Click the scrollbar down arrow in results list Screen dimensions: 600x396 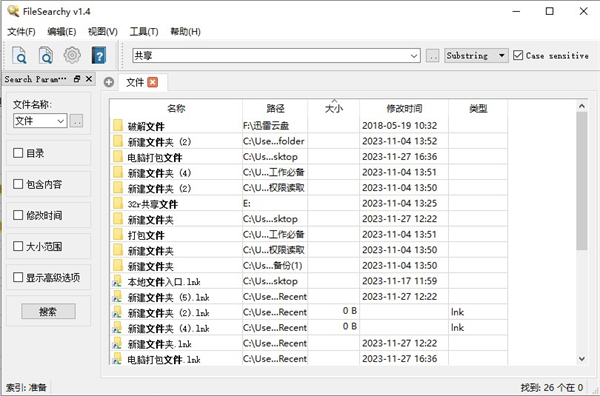click(582, 359)
